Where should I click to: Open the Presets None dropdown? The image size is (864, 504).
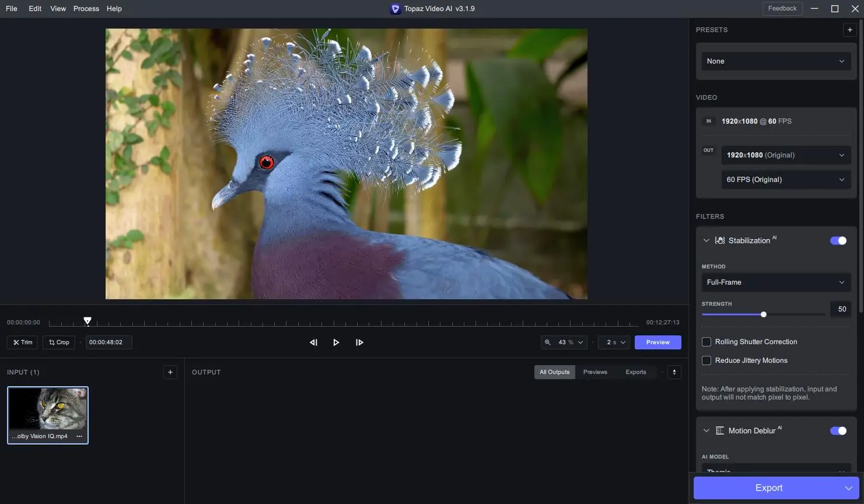point(776,61)
